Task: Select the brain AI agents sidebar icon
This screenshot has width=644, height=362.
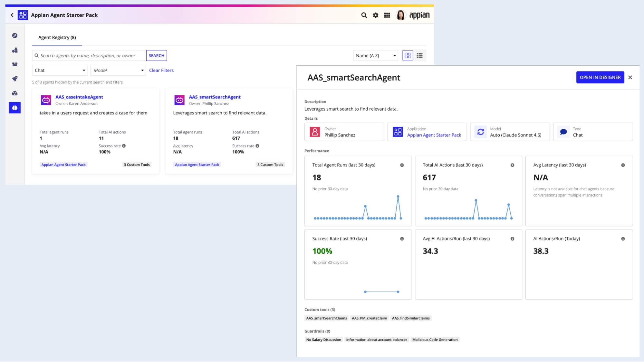Action: (x=15, y=108)
